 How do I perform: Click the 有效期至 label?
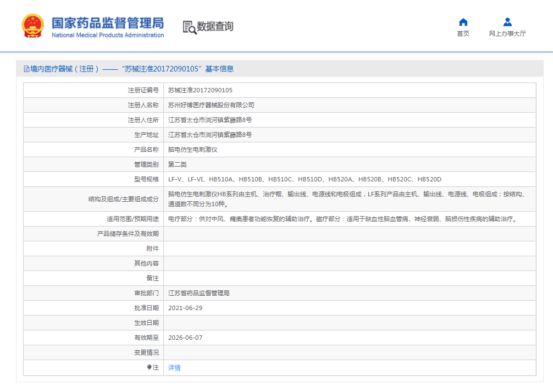[x=146, y=338]
